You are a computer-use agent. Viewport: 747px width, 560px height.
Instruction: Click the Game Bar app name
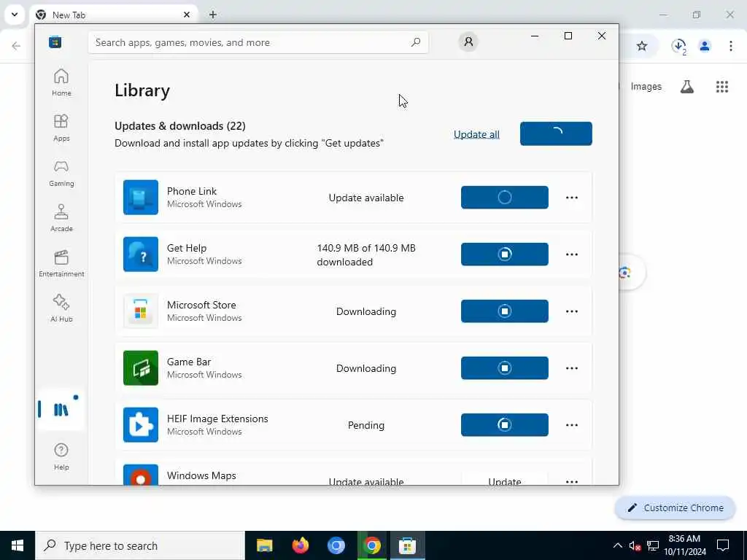189,362
